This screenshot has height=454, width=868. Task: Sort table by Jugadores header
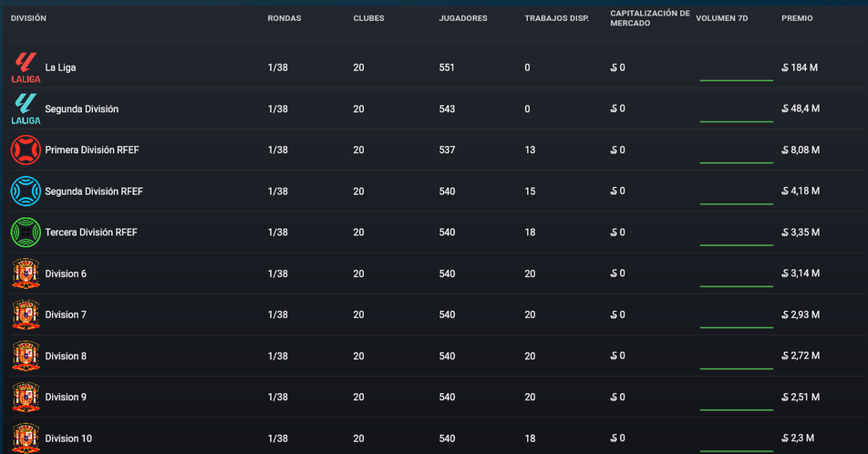click(463, 18)
